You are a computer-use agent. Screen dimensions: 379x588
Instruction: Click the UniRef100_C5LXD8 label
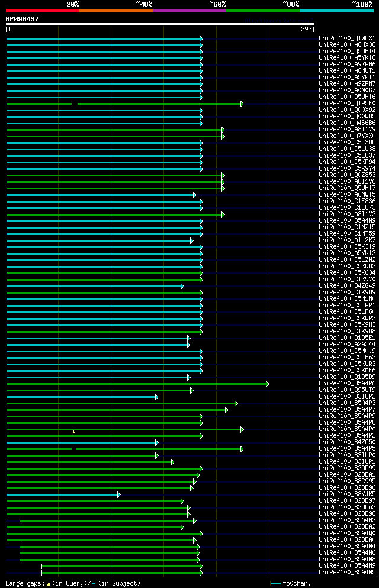tap(347, 143)
